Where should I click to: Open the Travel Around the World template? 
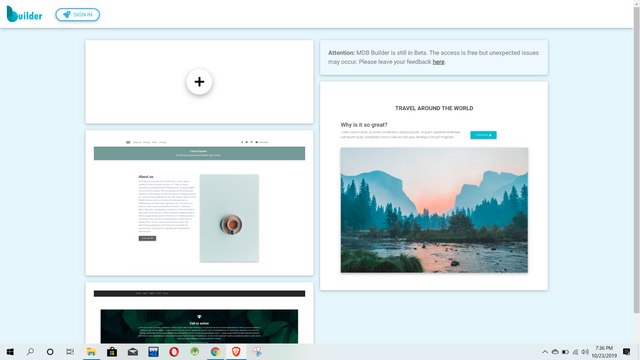point(434,186)
